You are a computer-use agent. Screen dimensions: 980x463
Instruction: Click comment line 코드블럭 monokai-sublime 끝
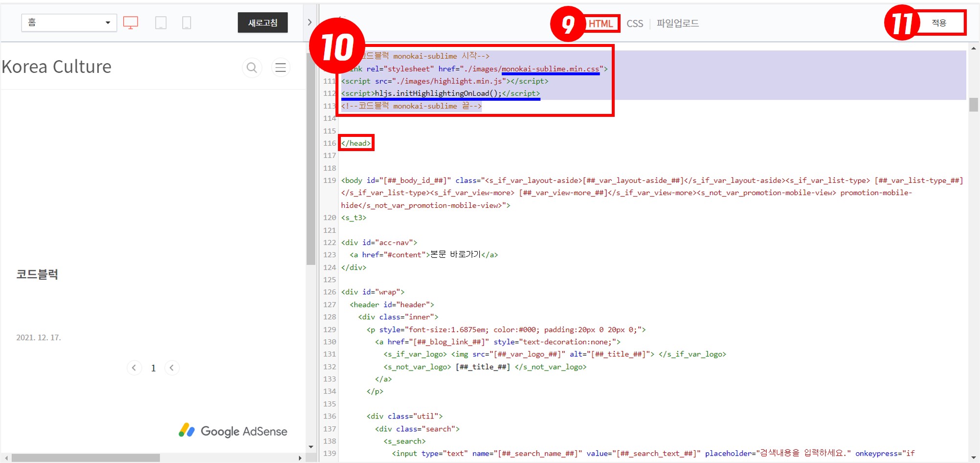(411, 106)
